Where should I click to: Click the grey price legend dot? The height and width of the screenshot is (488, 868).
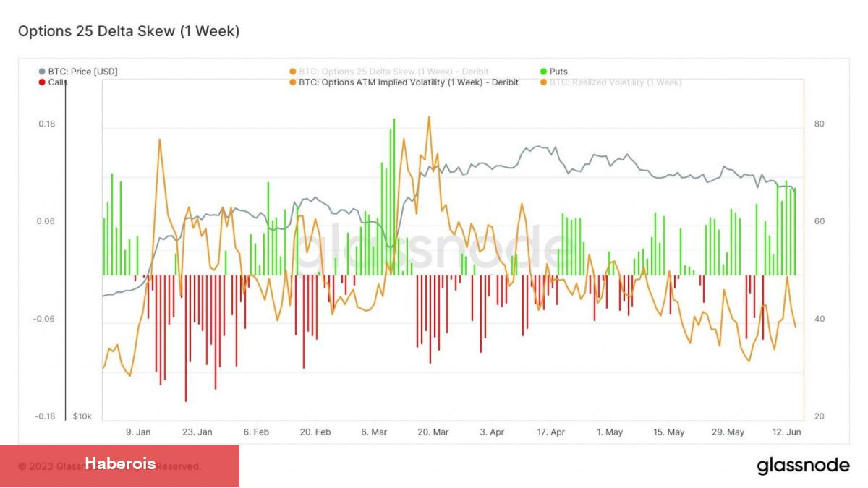42,72
